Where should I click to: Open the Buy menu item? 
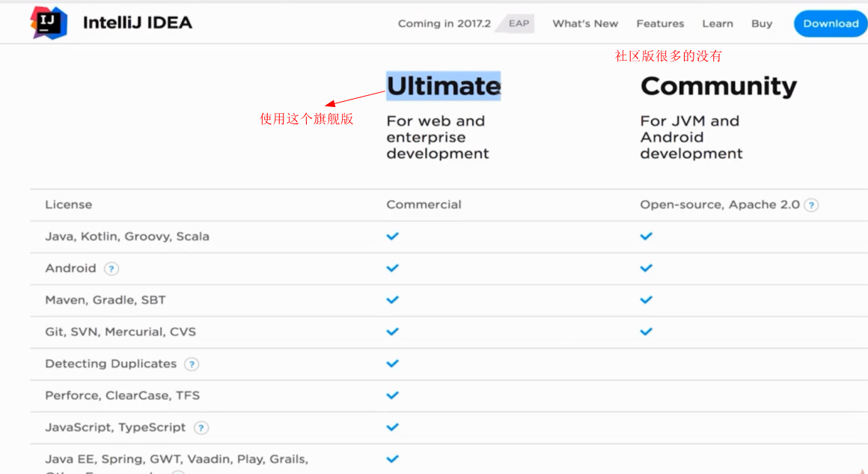click(x=762, y=24)
